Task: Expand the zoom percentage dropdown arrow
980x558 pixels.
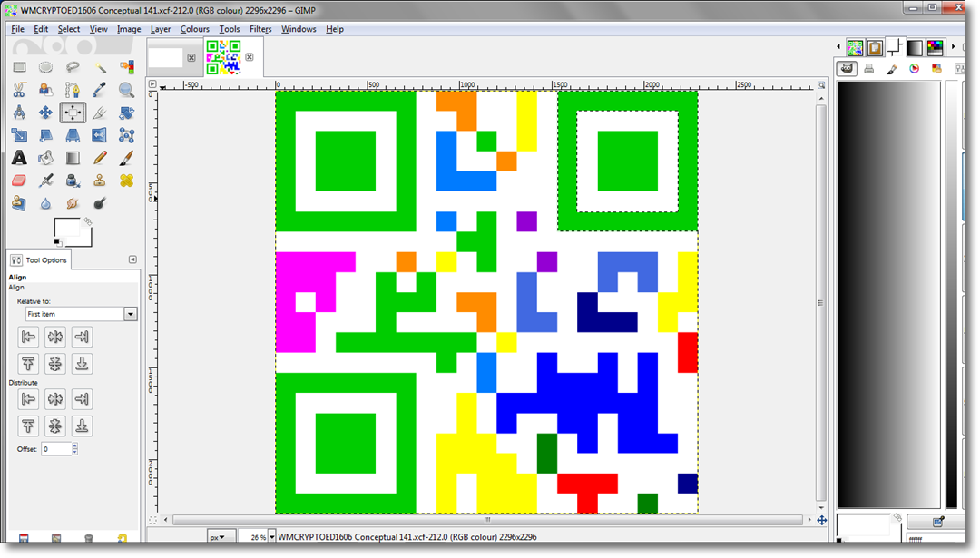Action: tap(272, 537)
